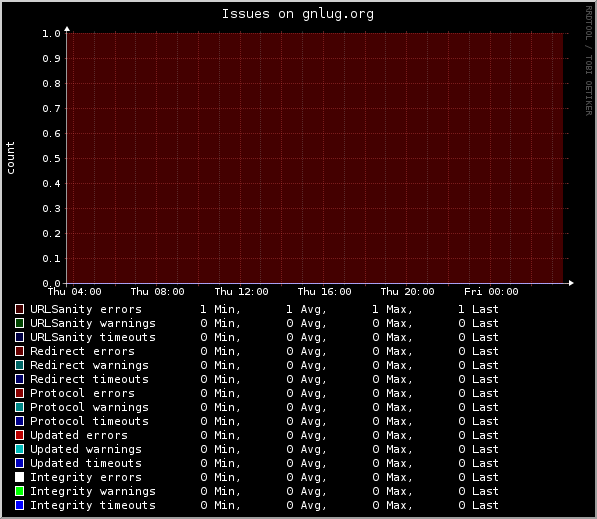Click the 0.5 value on the count axis
This screenshot has height=519, width=597.
point(51,159)
